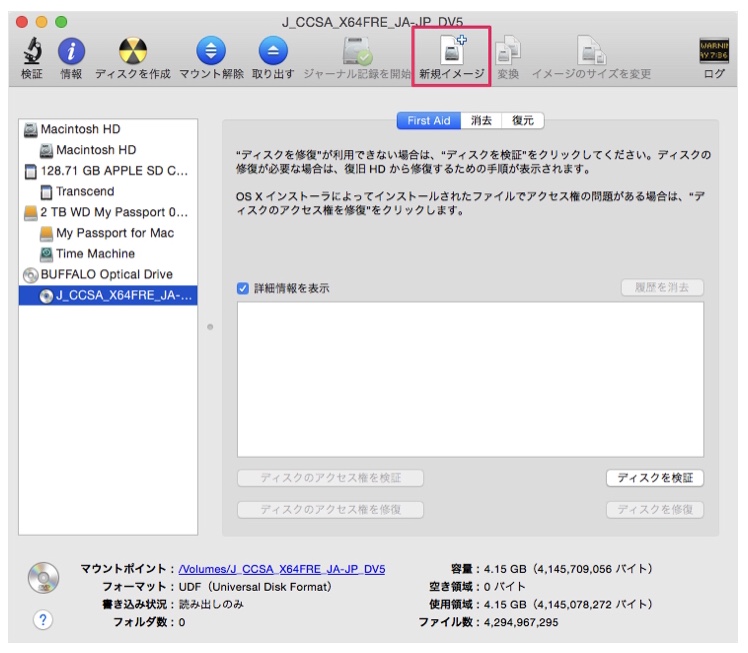The image size is (748, 653).
Task: Click the 検証 microscope toolbar icon
Action: 32,51
